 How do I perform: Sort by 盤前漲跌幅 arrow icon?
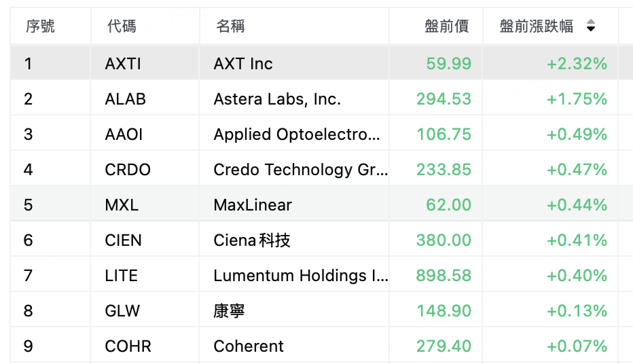[591, 26]
